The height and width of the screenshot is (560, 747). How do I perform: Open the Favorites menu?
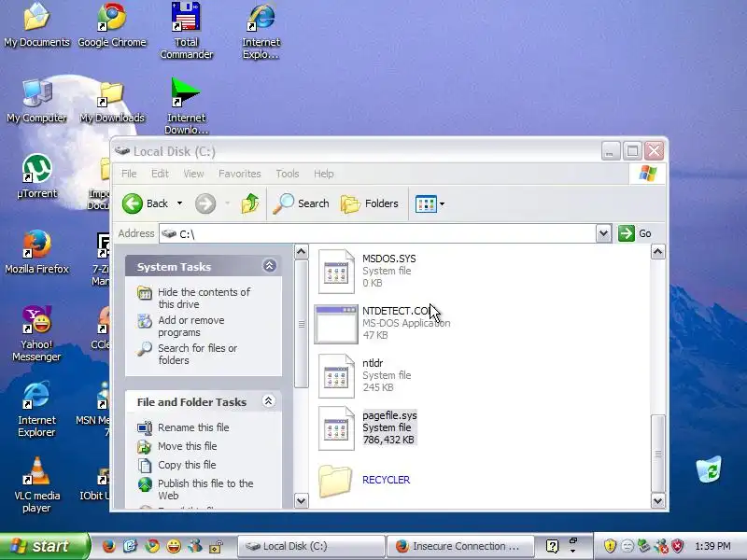240,174
